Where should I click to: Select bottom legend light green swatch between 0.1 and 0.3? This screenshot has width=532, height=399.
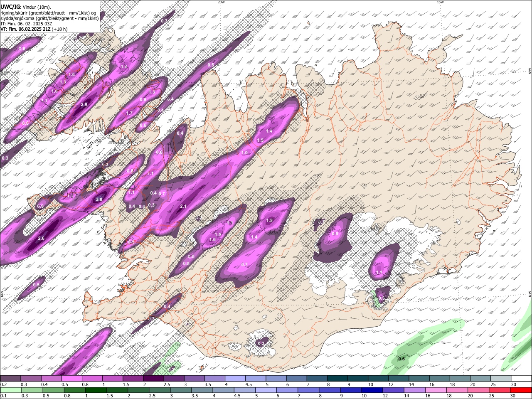(10, 390)
